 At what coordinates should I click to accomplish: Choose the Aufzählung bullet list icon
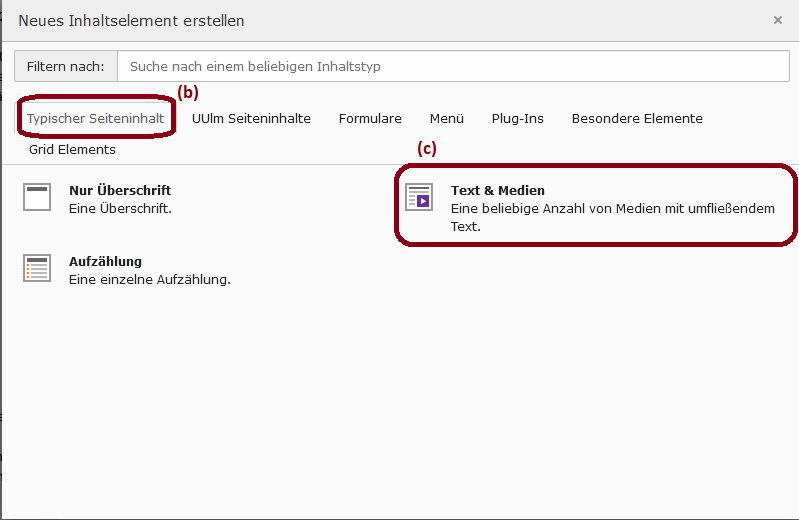coord(37,268)
